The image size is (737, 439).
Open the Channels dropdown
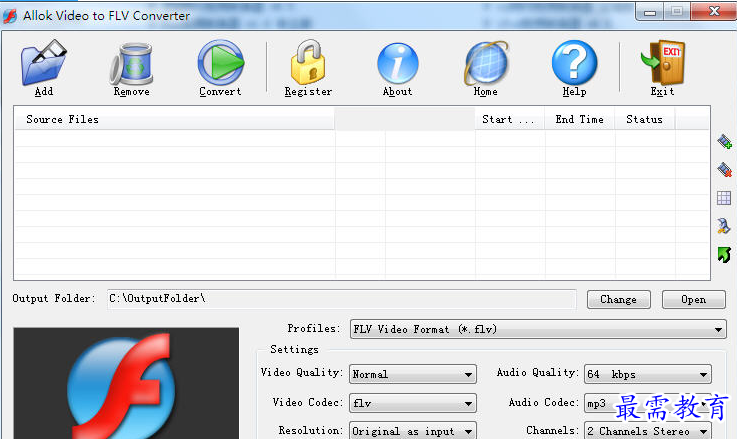648,431
